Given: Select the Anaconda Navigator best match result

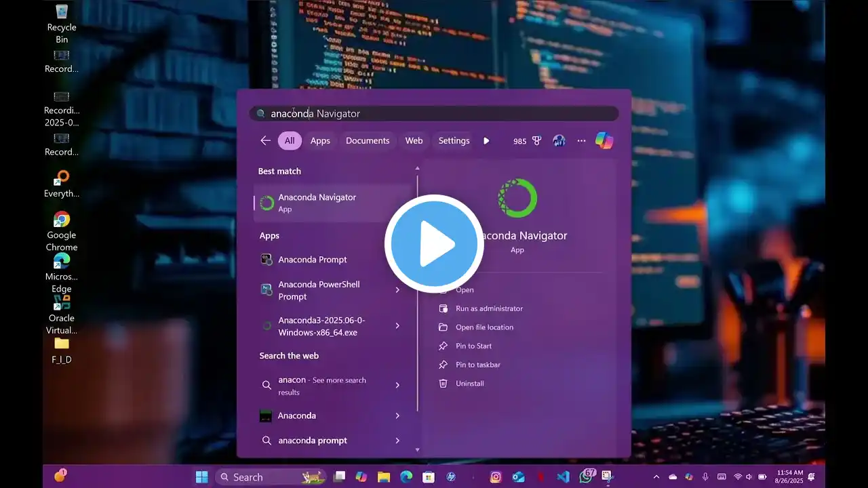Looking at the screenshot, I should tap(332, 203).
